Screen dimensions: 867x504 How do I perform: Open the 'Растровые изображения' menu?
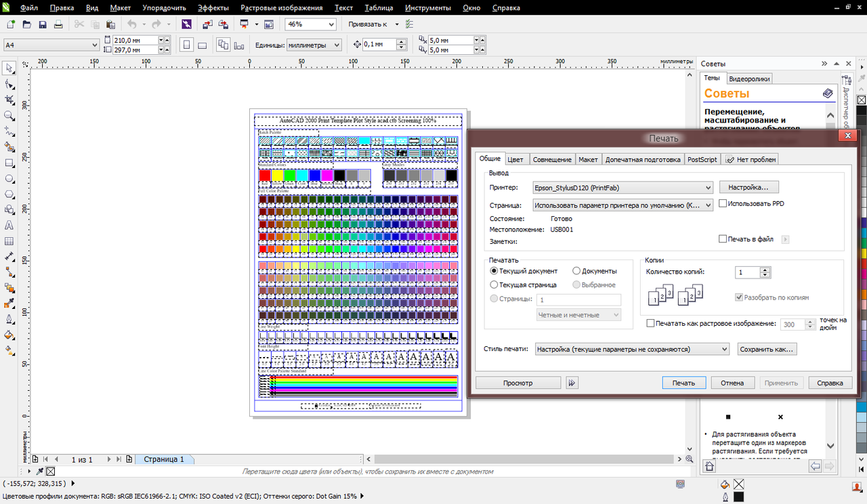tap(283, 8)
